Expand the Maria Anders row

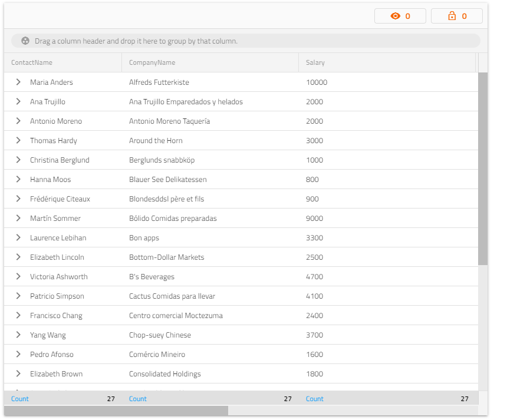point(17,82)
